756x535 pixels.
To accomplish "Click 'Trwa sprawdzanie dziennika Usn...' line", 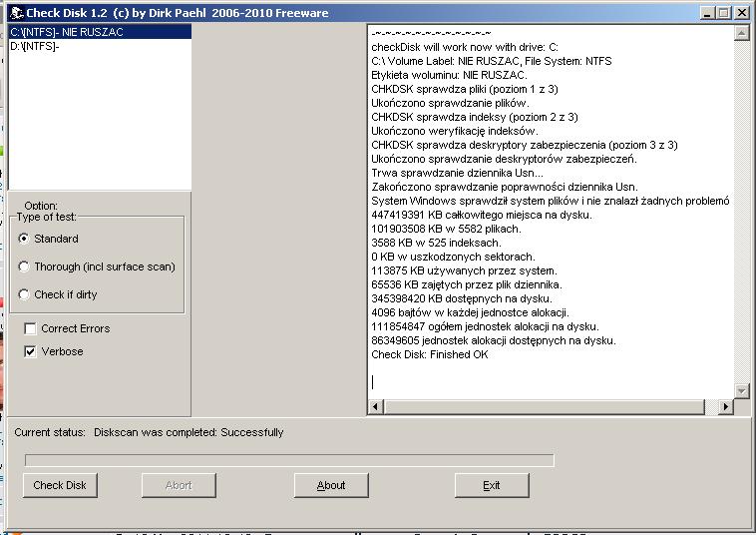I will pyautogui.click(x=457, y=174).
